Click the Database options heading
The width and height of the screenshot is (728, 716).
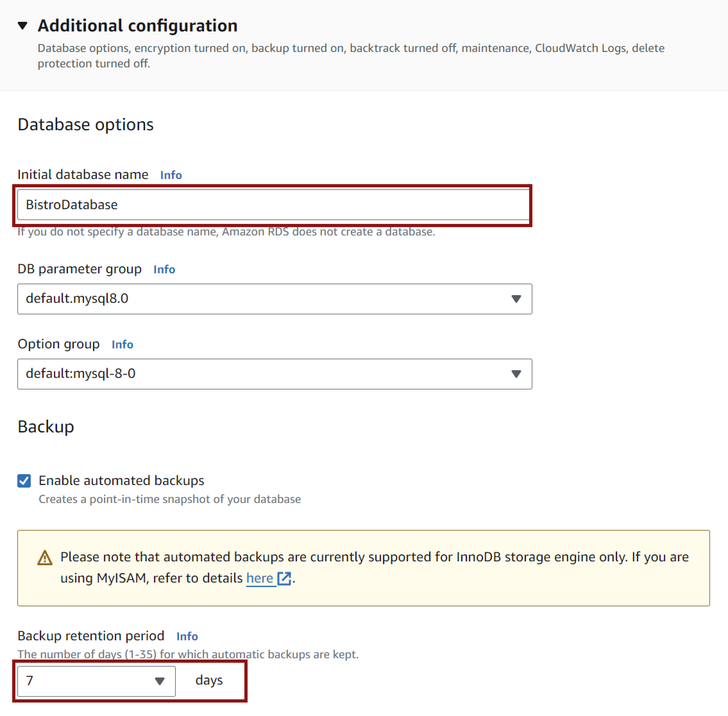[86, 124]
